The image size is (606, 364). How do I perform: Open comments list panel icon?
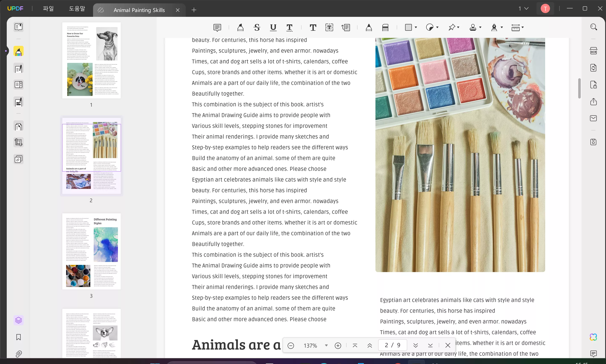click(593, 353)
